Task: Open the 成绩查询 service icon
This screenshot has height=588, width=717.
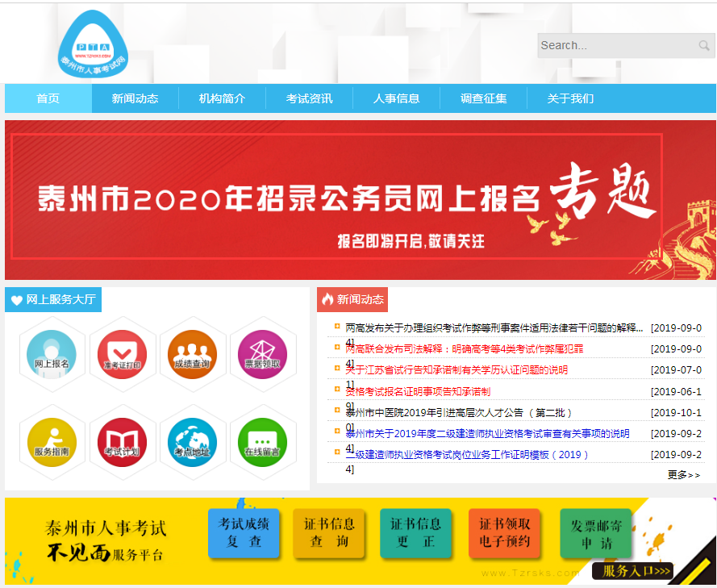Action: pyautogui.click(x=192, y=354)
